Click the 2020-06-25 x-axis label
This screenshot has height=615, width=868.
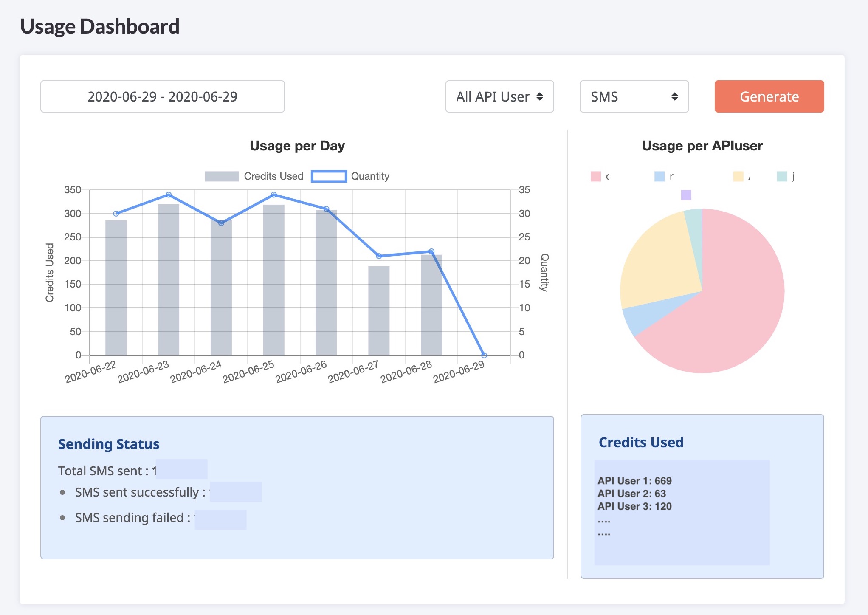[248, 371]
